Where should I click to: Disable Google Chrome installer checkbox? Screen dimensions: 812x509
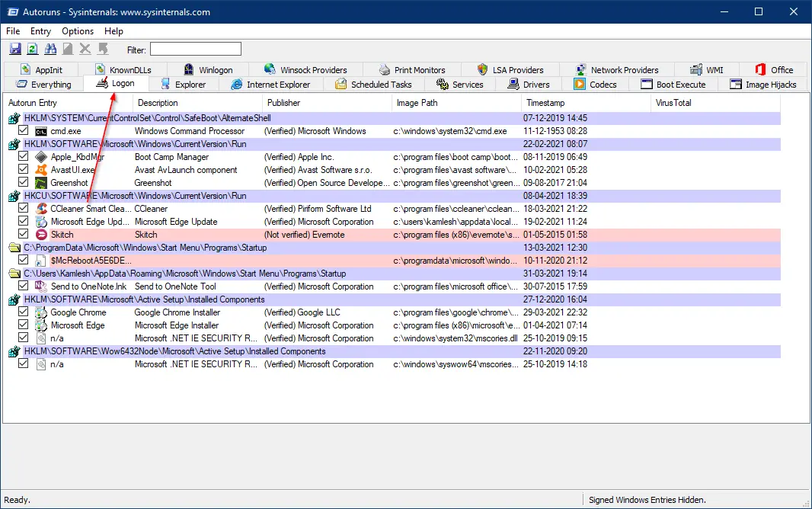tap(24, 312)
